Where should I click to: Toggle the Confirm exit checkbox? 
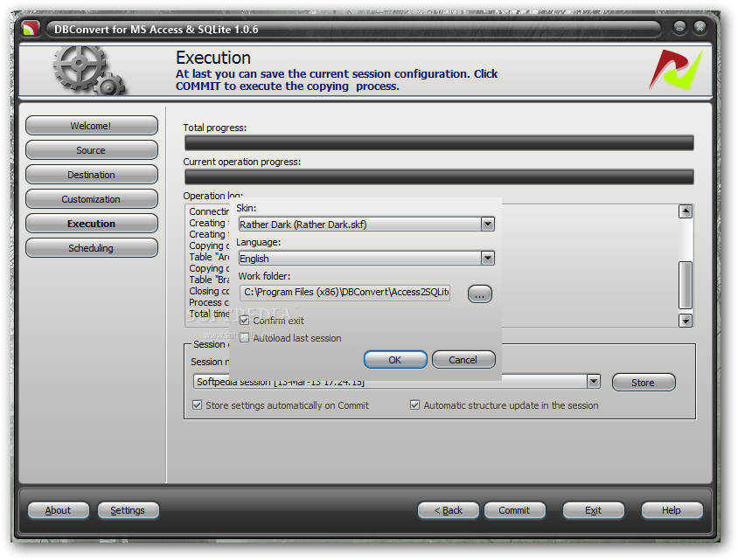pyautogui.click(x=244, y=321)
